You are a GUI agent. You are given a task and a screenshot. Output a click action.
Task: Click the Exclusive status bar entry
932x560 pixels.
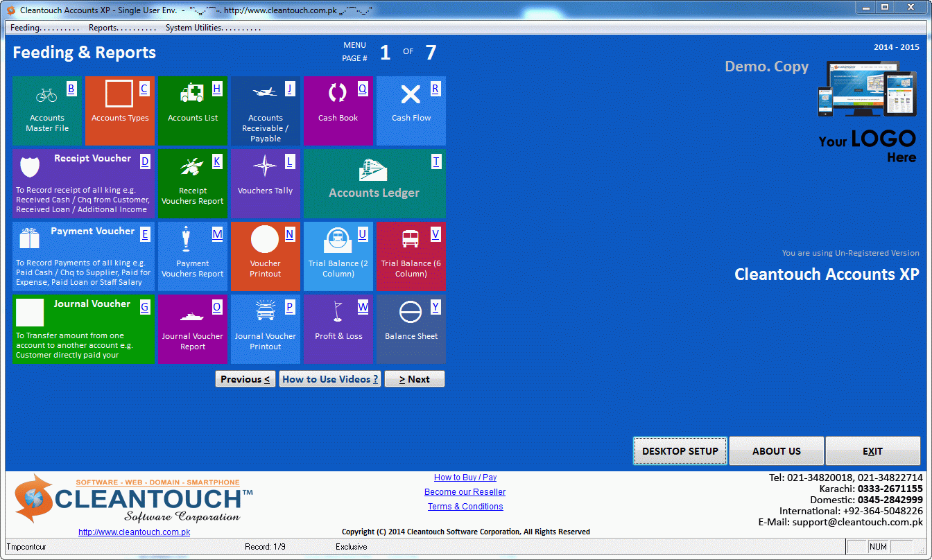(x=352, y=547)
